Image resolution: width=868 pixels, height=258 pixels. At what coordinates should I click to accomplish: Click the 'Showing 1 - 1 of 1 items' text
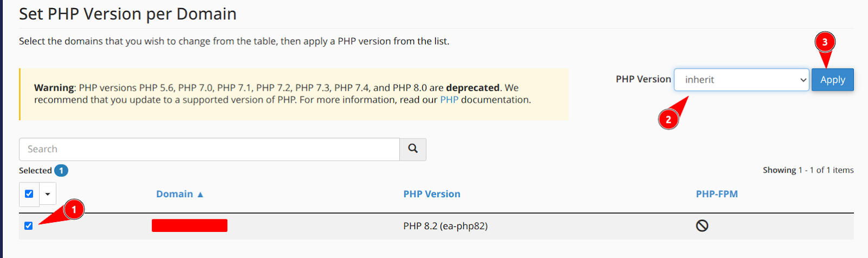[808, 171]
